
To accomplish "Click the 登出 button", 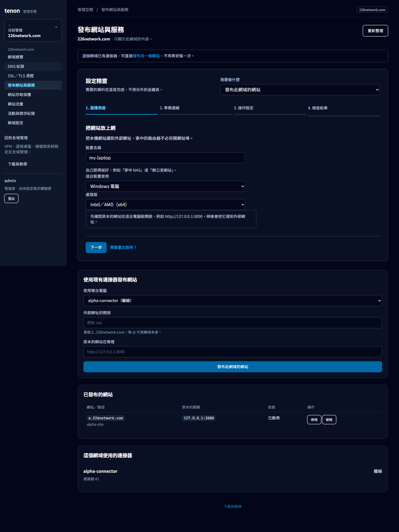I will 11,198.
